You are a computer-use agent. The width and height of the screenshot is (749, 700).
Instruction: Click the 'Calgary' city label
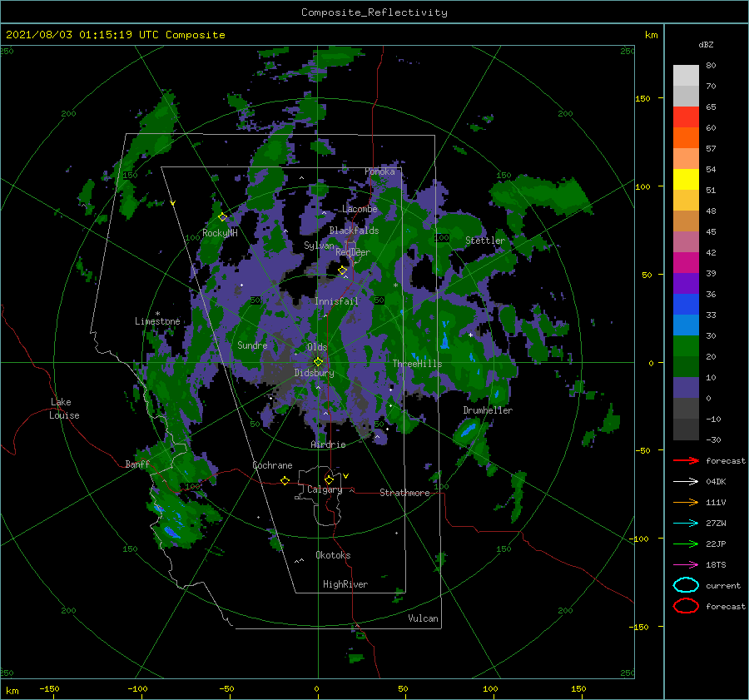(325, 489)
